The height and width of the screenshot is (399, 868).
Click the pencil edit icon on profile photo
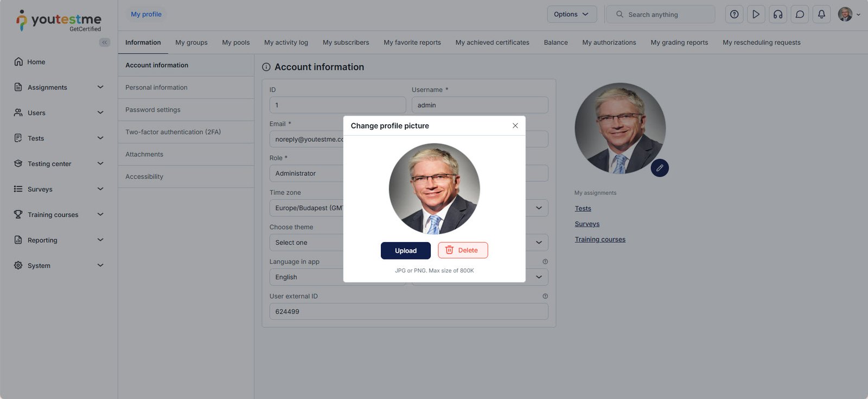660,168
